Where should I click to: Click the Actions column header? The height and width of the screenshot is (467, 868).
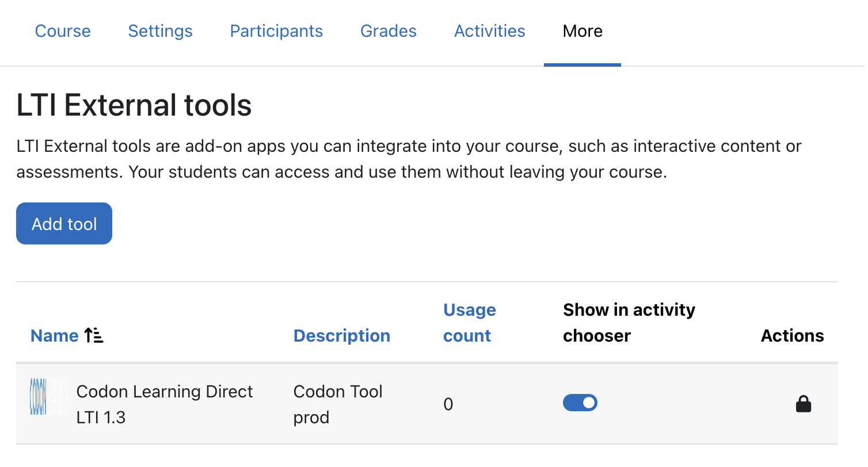[x=792, y=336]
